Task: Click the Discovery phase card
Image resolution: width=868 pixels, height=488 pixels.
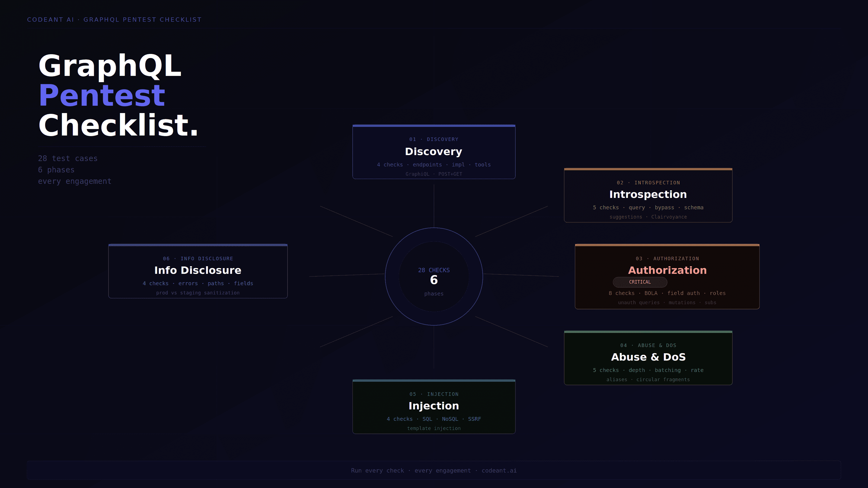Action: coord(434,152)
